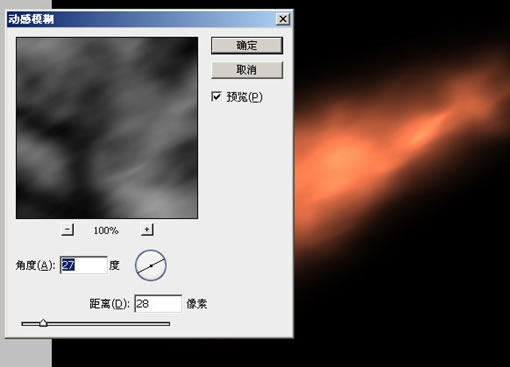This screenshot has height=367, width=510.
Task: Click the 距离 distance input field
Action: pyautogui.click(x=158, y=304)
